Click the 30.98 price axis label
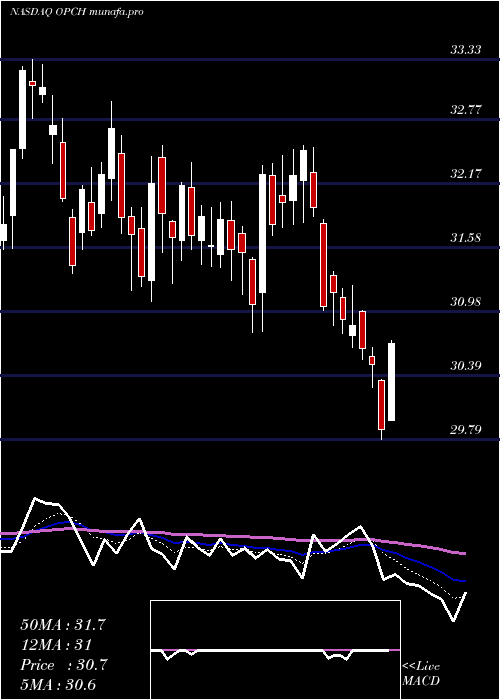Viewport: 500px width, 700px height. coord(465,302)
